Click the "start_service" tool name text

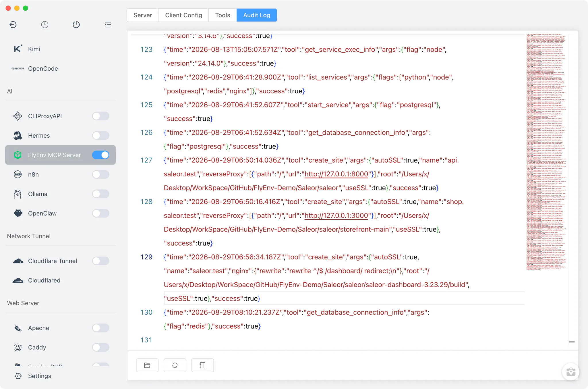[x=328, y=105]
